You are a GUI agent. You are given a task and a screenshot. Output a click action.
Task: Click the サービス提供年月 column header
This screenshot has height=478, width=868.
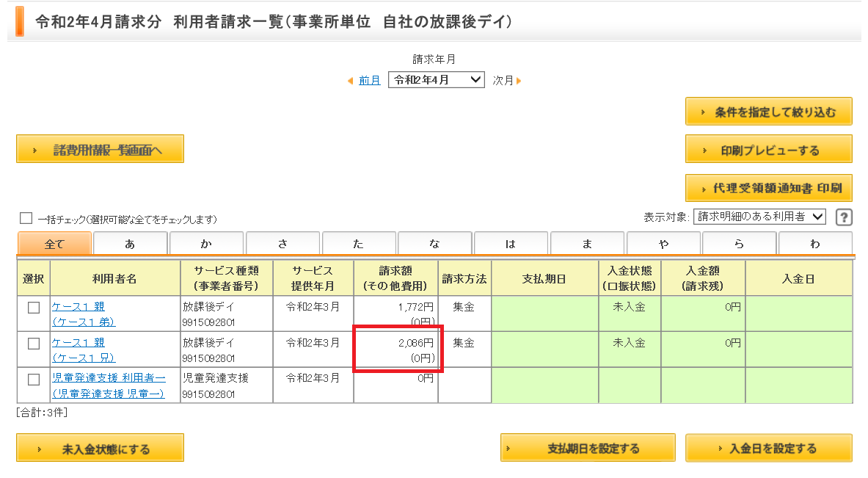(313, 278)
